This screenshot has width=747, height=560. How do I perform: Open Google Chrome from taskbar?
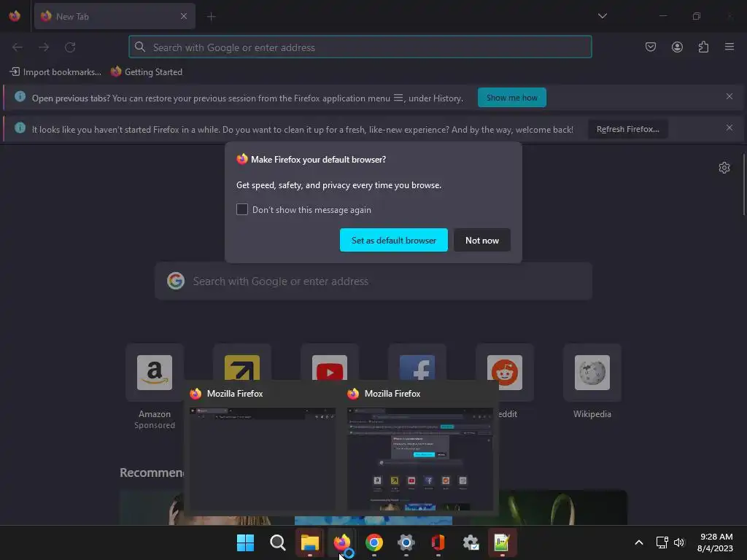[374, 542]
